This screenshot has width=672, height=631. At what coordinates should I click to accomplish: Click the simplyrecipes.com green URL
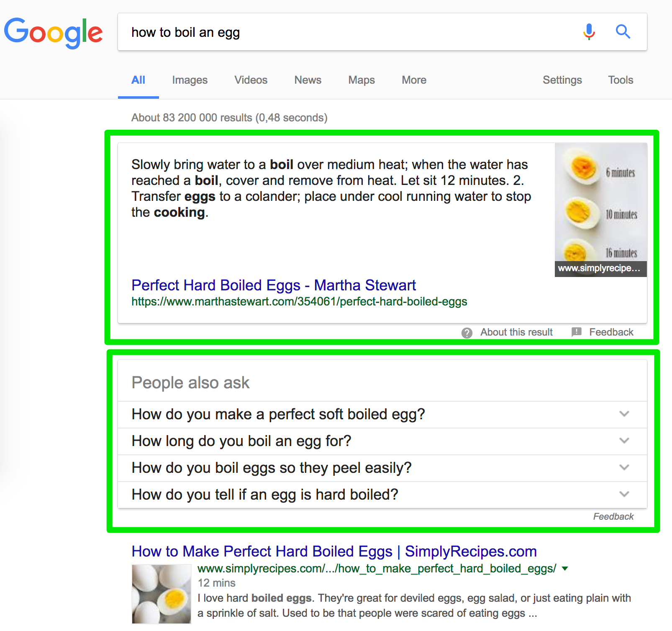coord(377,569)
